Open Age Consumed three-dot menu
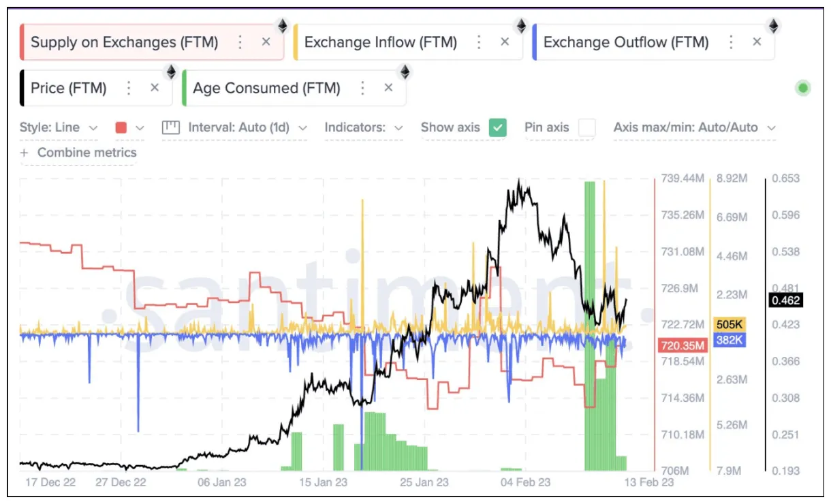The image size is (831, 504). (362, 87)
